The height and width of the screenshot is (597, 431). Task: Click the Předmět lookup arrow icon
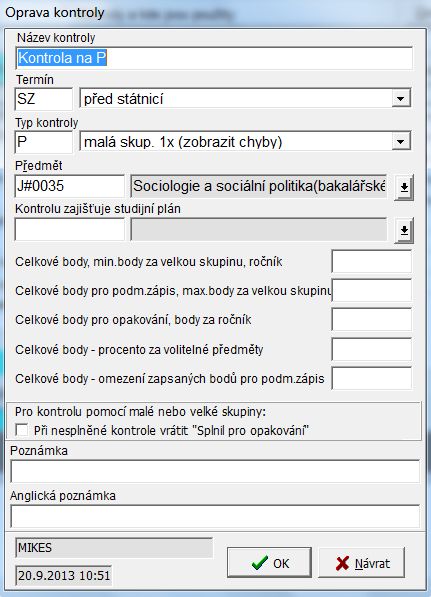point(404,187)
